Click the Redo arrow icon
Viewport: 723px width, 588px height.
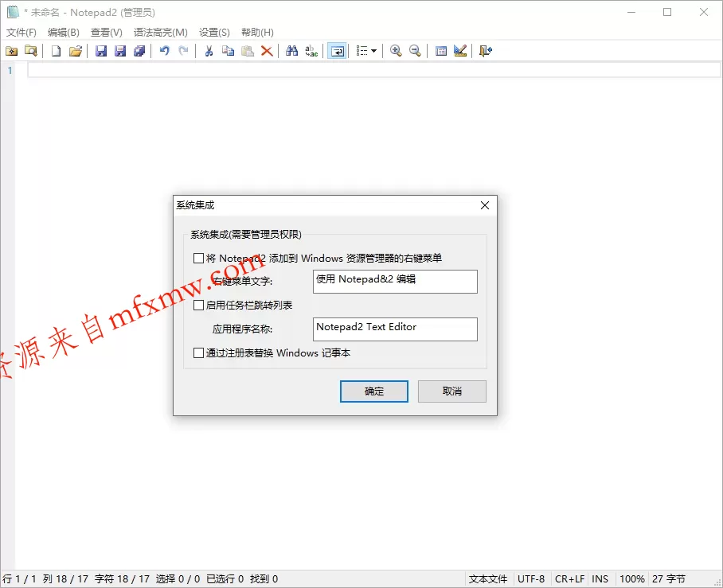pos(183,51)
